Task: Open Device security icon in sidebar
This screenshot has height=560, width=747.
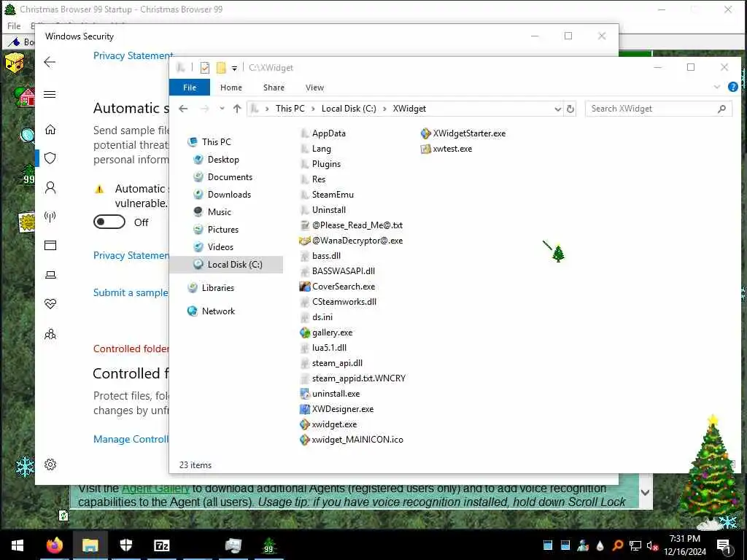Action: point(50,275)
